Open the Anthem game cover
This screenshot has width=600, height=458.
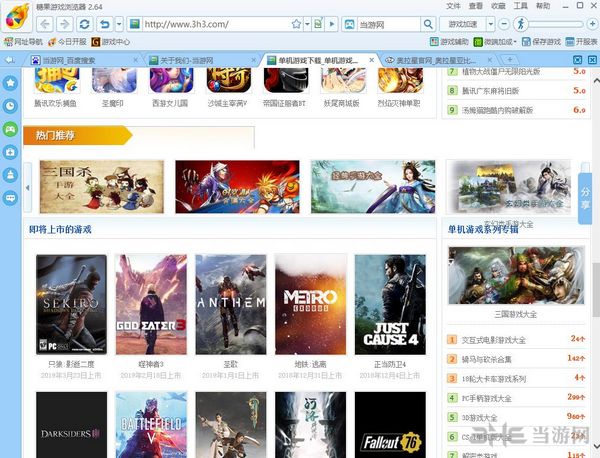point(231,305)
